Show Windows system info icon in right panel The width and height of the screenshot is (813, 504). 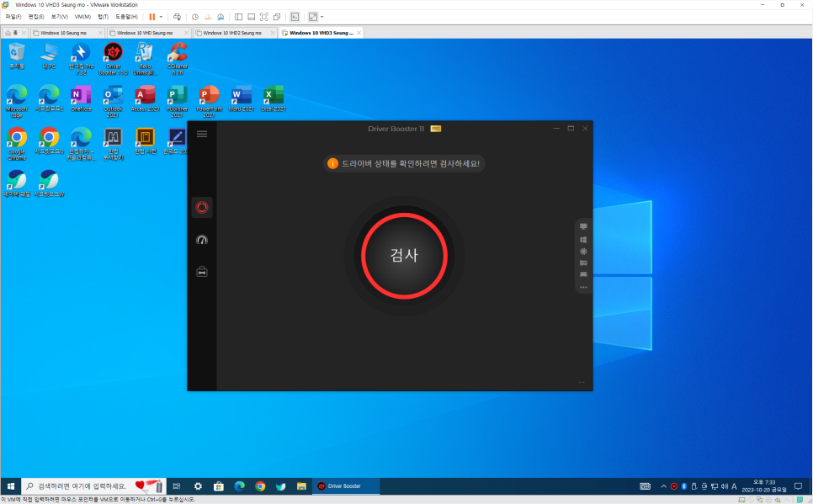point(583,240)
